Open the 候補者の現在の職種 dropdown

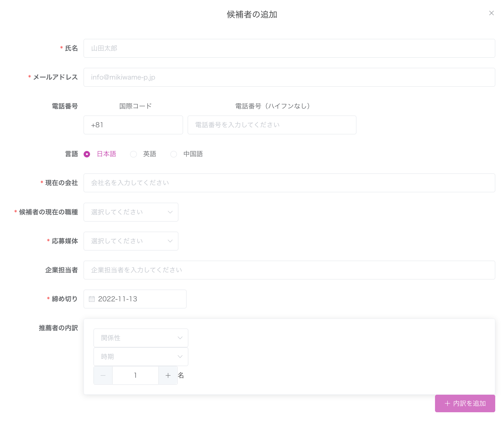coord(131,212)
